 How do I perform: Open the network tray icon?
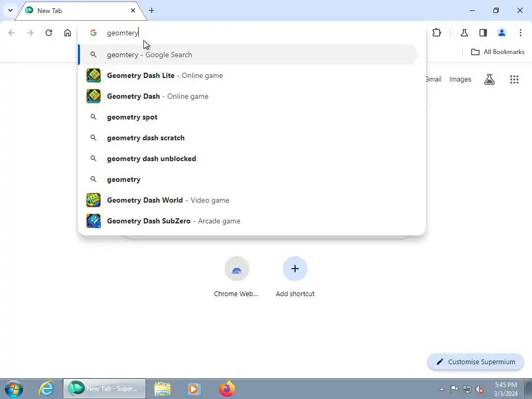[x=467, y=389]
